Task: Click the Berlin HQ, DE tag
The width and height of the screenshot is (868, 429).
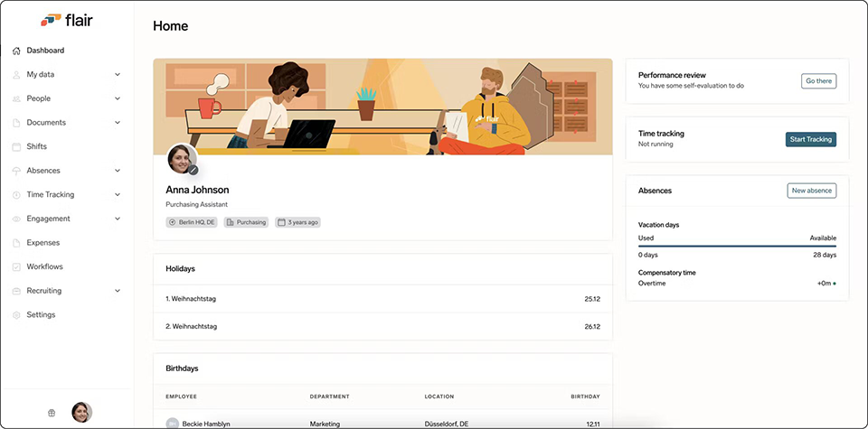Action: pyautogui.click(x=192, y=222)
